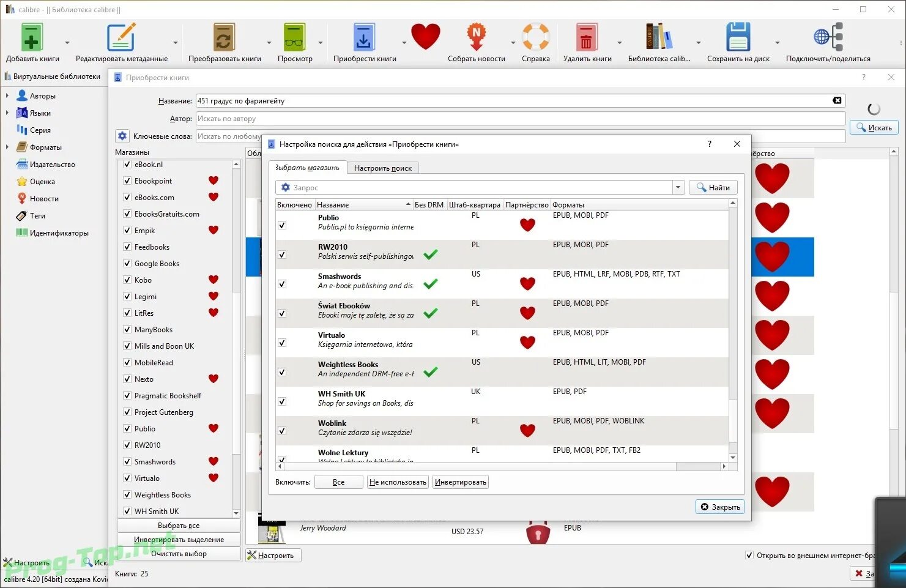
Task: Select the Выбрать магазины tab
Action: 307,167
